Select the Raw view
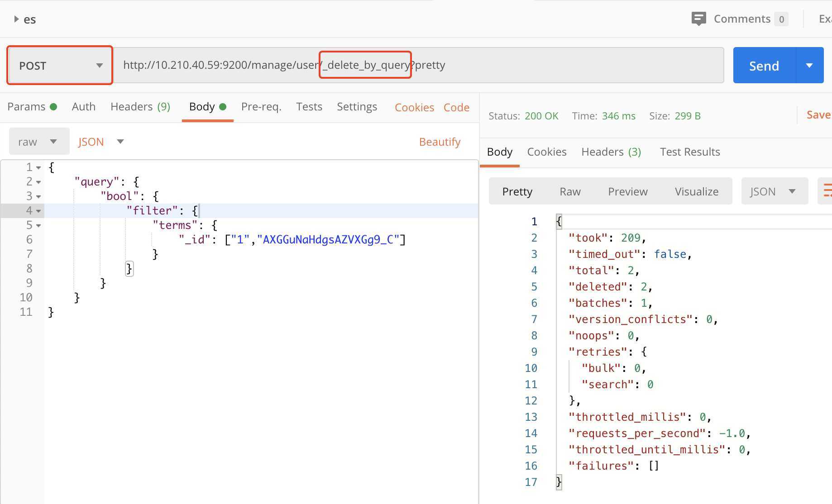The height and width of the screenshot is (504, 832). [570, 191]
